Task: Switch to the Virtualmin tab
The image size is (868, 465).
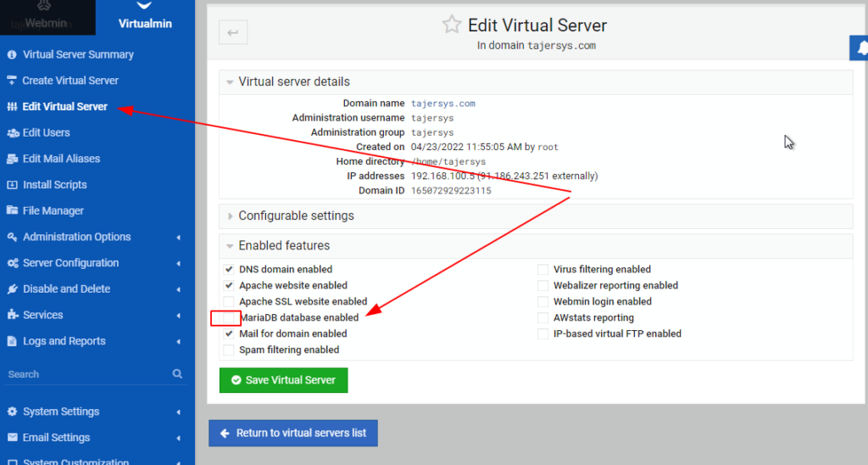Action: point(145,17)
